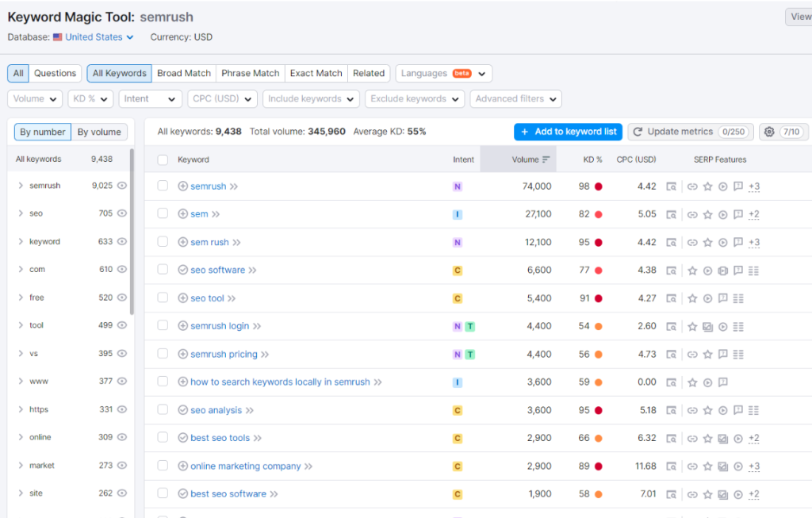Viewport: 812px width, 518px height.
Task: Open the Volume filter dropdown
Action: (34, 98)
